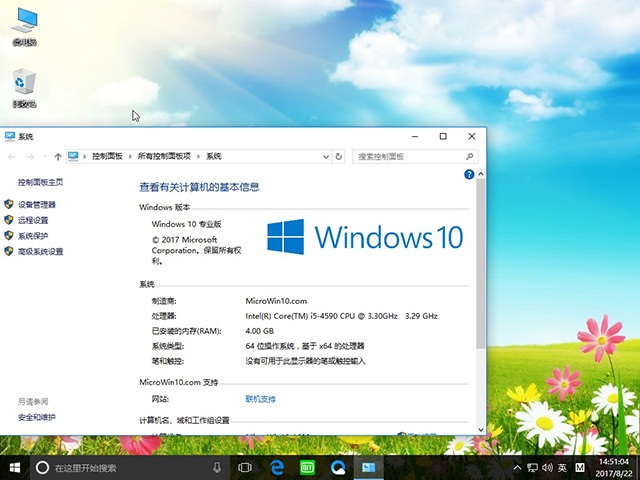Click shield icon beside 系统保护
Viewport: 640px width, 480px height.
tap(9, 236)
